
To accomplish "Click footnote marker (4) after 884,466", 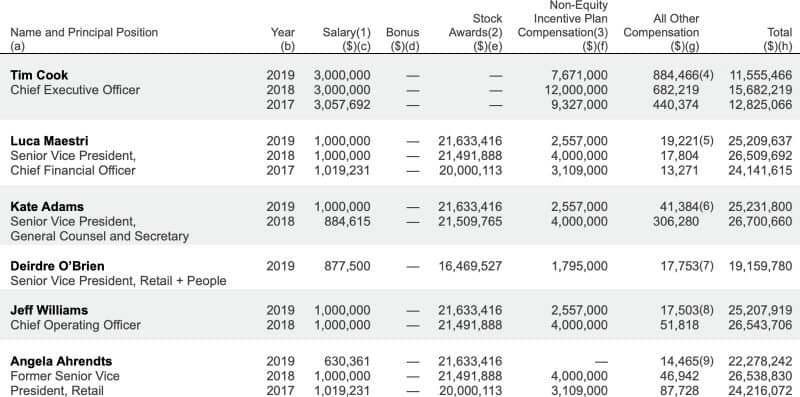I will [706, 75].
